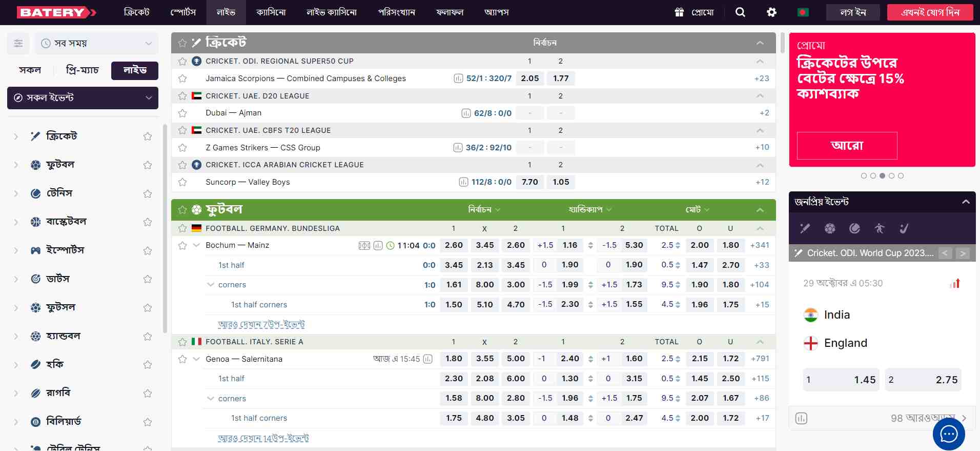This screenshot has height=451, width=980.
Task: Click stats icon beside 98 more markets
Action: (x=801, y=418)
